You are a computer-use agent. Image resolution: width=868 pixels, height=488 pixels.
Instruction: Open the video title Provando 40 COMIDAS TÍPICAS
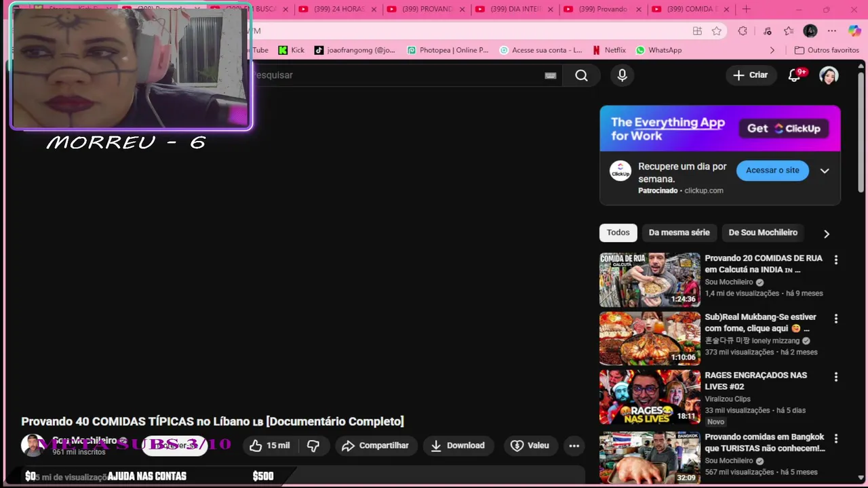212,422
